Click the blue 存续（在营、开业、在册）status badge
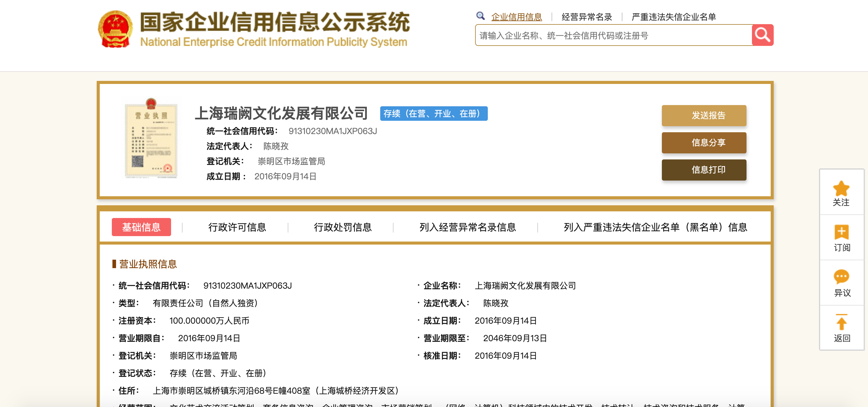 pos(434,114)
